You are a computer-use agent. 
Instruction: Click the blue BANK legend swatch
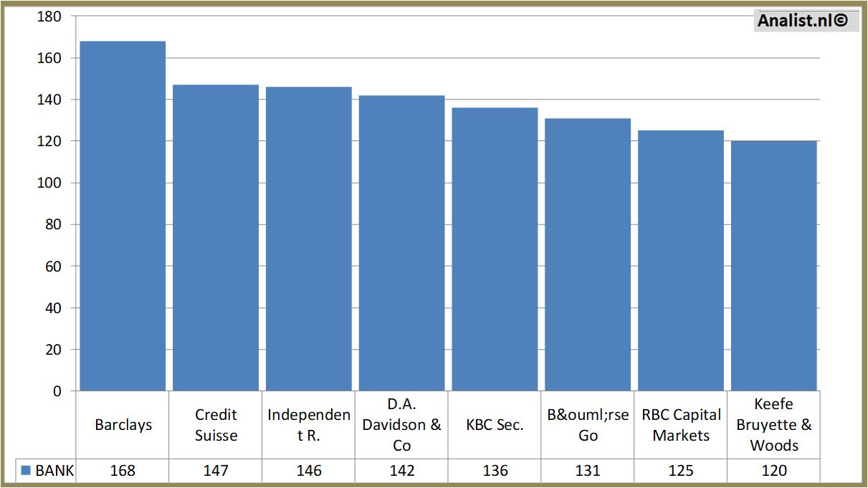26,471
